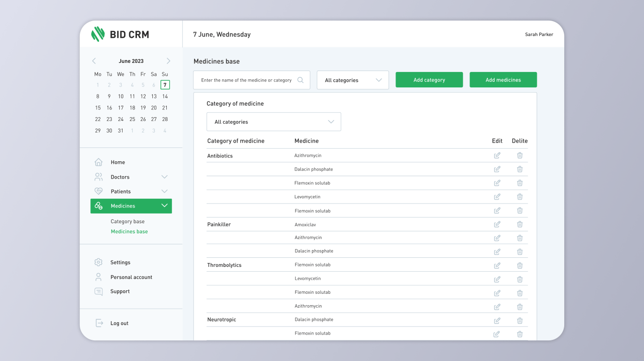Viewport: 644px width, 361px height.
Task: Click the magnifier icon in the search field
Action: click(300, 80)
